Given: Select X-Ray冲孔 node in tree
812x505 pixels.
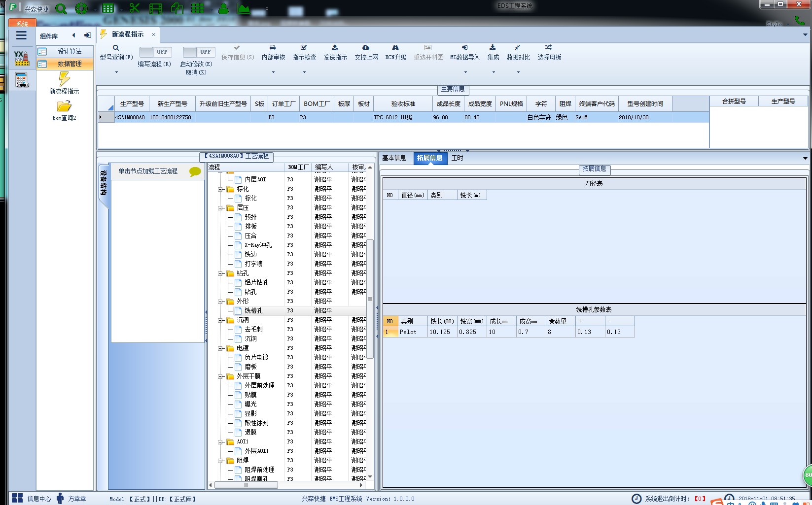Looking at the screenshot, I should (258, 245).
